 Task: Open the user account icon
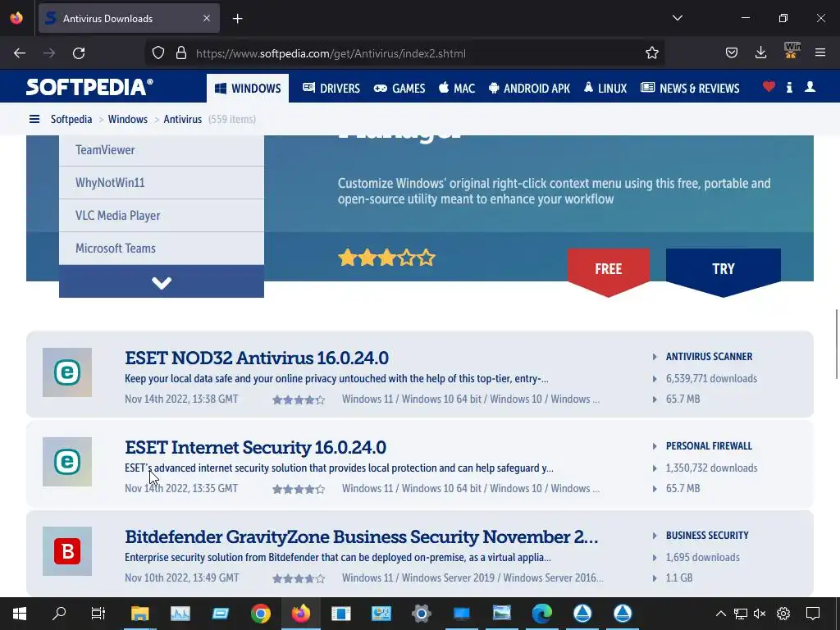point(810,87)
